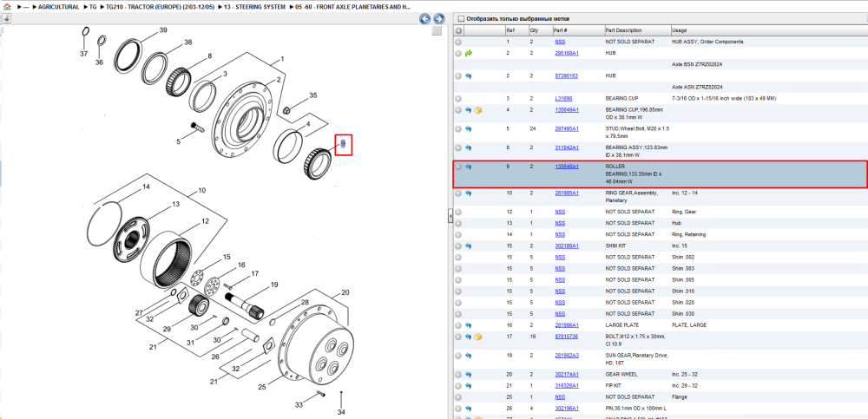868x419 pixels.
Task: Click blue arrow icon for part 297495A1
Action: point(469,129)
